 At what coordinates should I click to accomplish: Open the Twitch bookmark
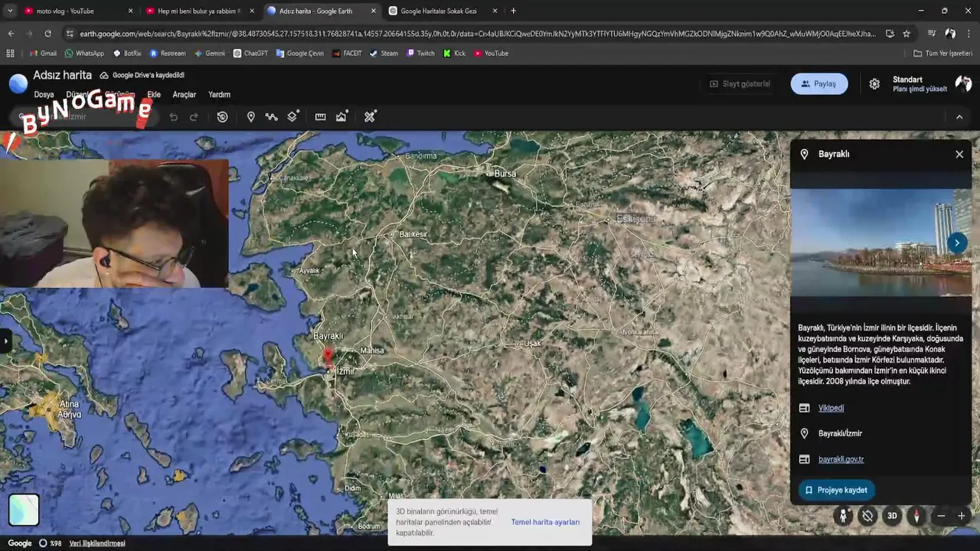(x=420, y=54)
